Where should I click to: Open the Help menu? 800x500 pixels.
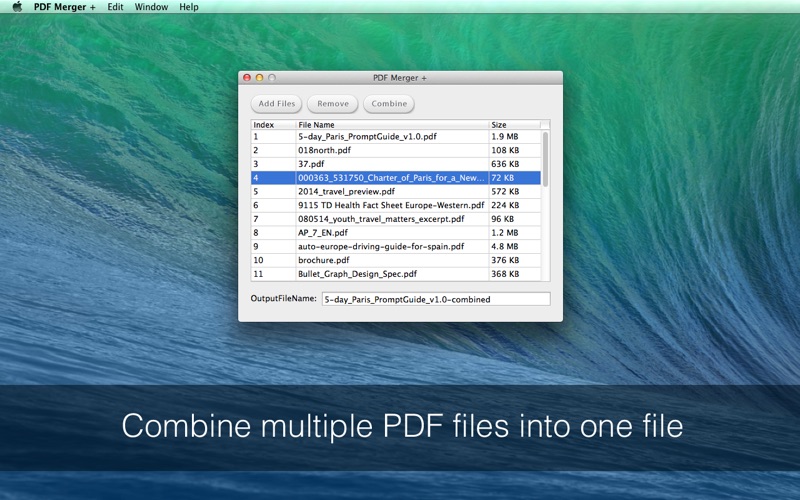(x=189, y=7)
